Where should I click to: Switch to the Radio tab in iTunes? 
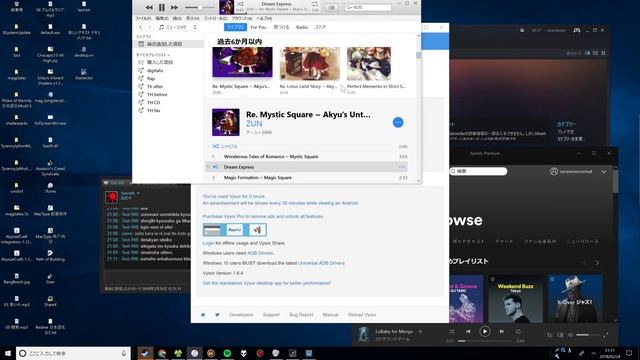coord(302,27)
